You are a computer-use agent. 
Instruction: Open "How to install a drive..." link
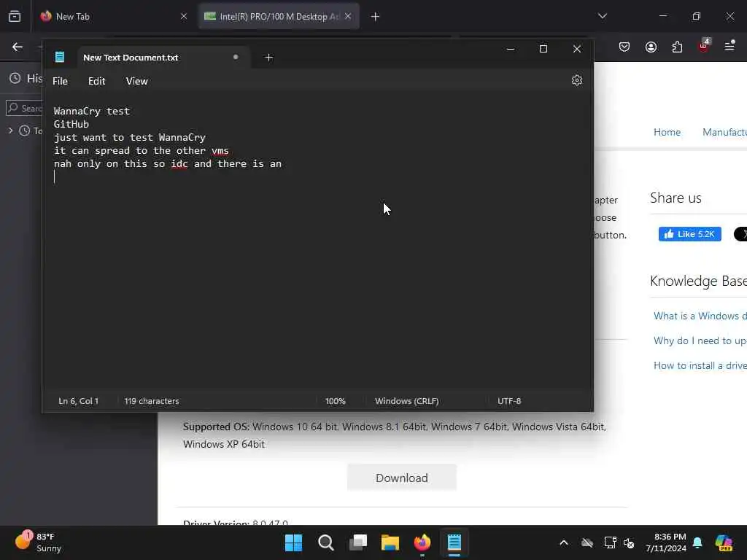coord(700,365)
